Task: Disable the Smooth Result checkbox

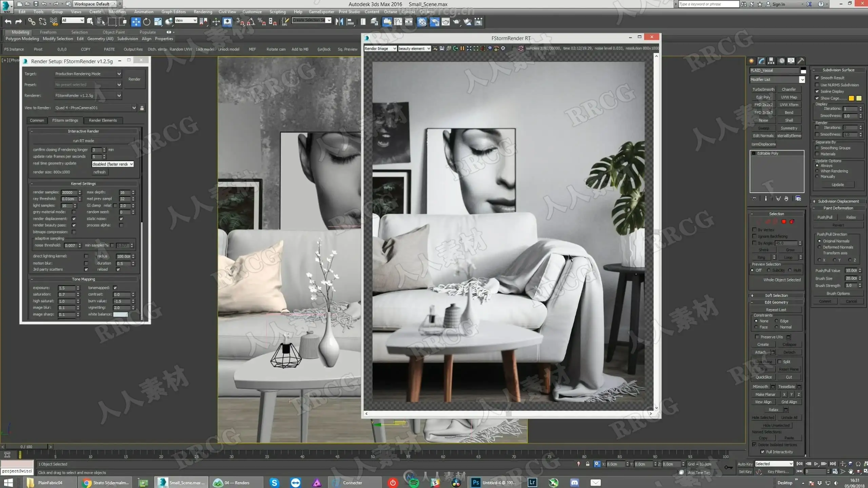Action: coord(817,78)
